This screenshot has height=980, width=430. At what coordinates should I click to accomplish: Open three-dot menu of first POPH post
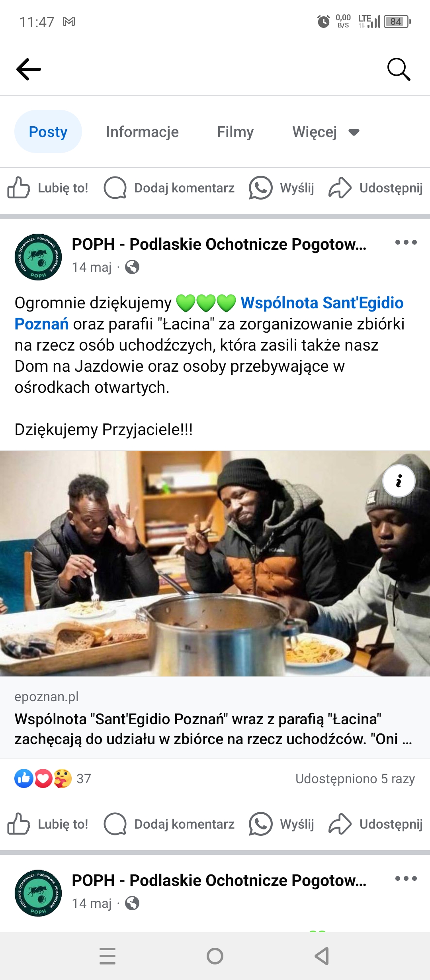pyautogui.click(x=406, y=242)
